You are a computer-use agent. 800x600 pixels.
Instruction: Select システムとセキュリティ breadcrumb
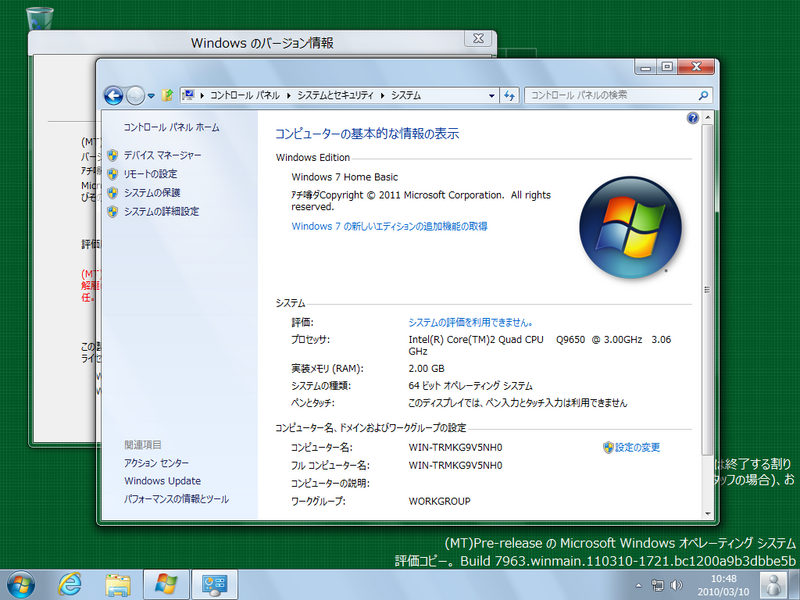point(335,95)
